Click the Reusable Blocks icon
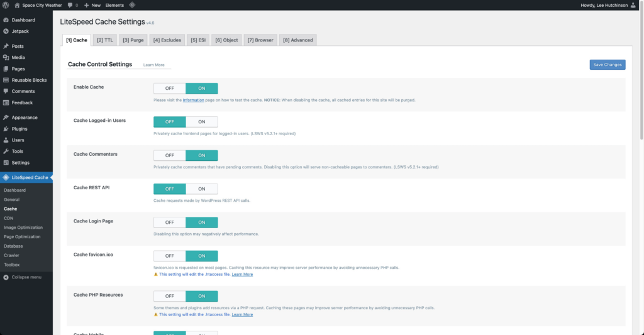This screenshot has width=644, height=335. pyautogui.click(x=6, y=80)
